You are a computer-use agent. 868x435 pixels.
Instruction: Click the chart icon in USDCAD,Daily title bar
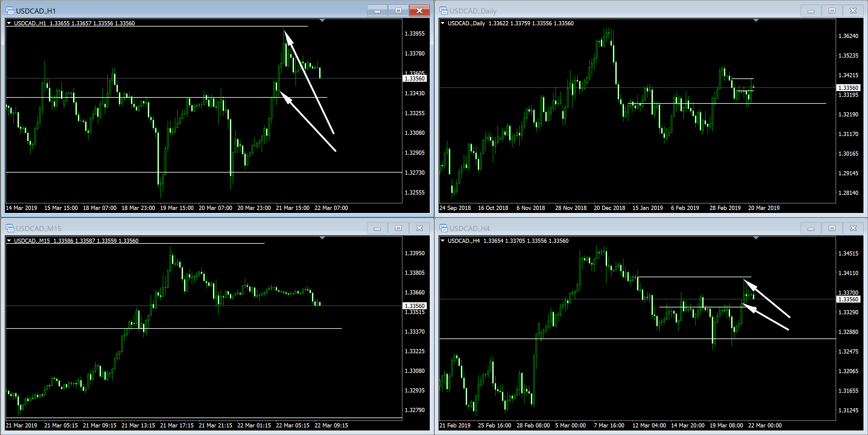coord(443,11)
